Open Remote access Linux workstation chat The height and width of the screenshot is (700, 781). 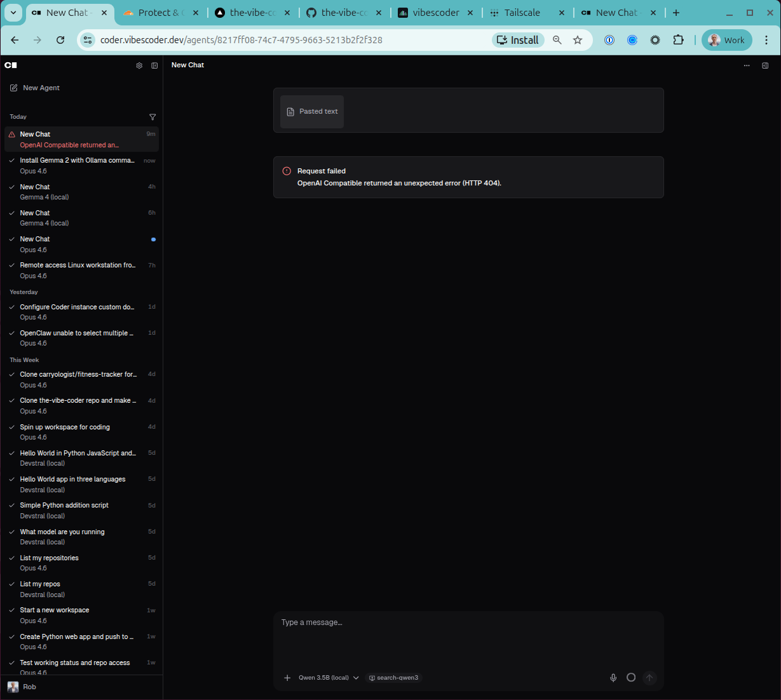point(81,270)
